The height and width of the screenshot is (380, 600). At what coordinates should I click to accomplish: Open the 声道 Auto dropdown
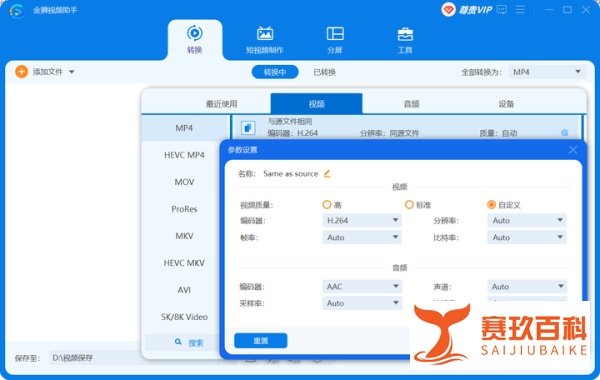point(527,286)
